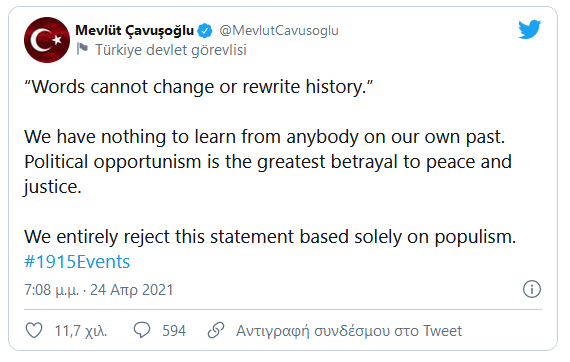Open the #1915Events hashtag link
Image resolution: width=570 pixels, height=362 pixels.
(x=77, y=262)
